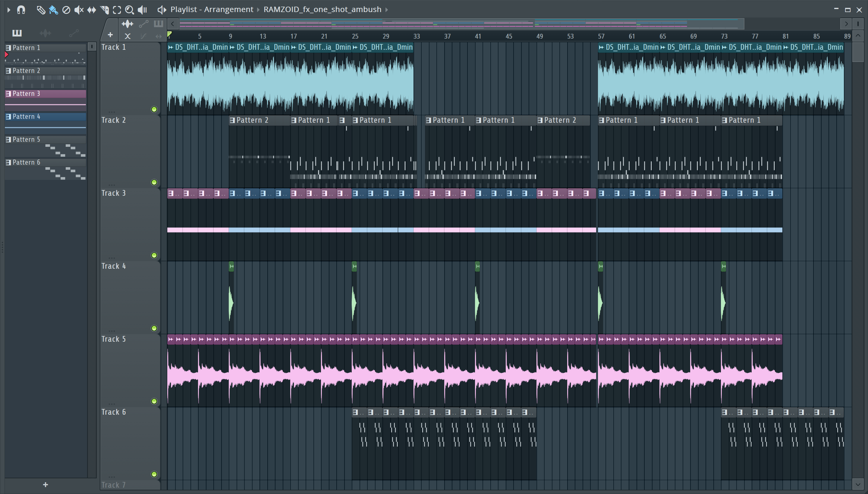Viewport: 868px width, 494px height.
Task: Open the Playlist options menu arrow
Action: pyautogui.click(x=8, y=10)
